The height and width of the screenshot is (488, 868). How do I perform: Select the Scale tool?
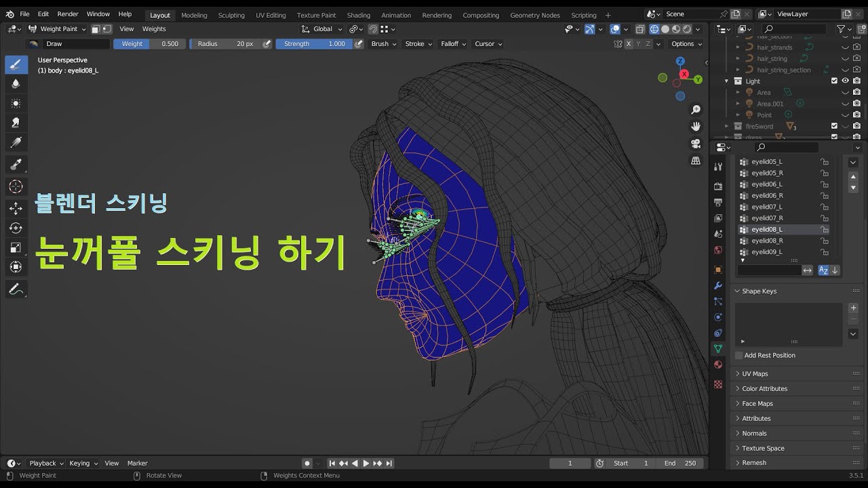16,247
